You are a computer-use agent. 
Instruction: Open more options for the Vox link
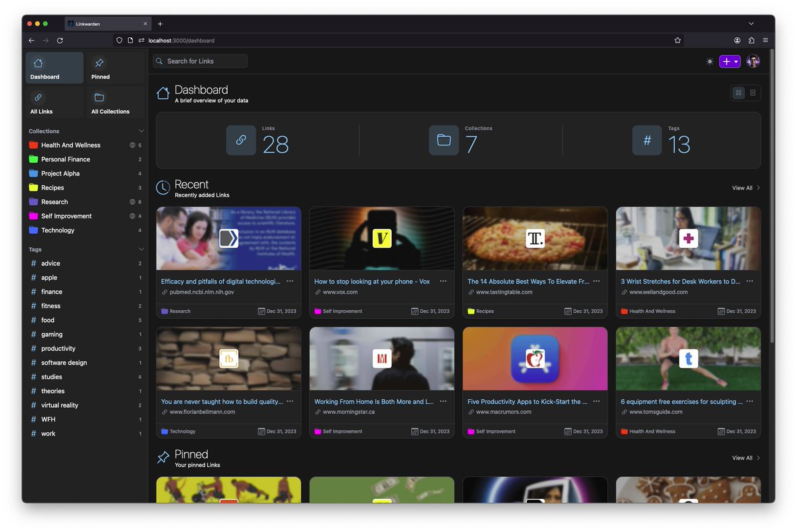point(443,281)
